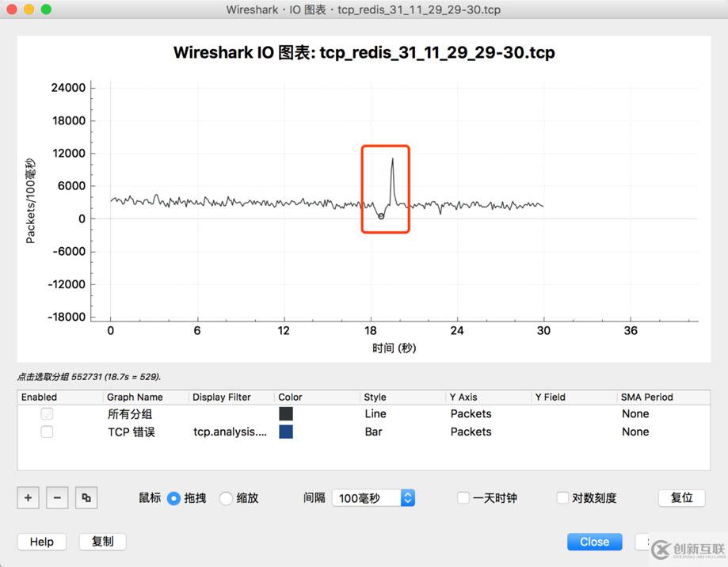Click SMA Period None for 所有分组 row
The width and height of the screenshot is (728, 567).
[635, 413]
